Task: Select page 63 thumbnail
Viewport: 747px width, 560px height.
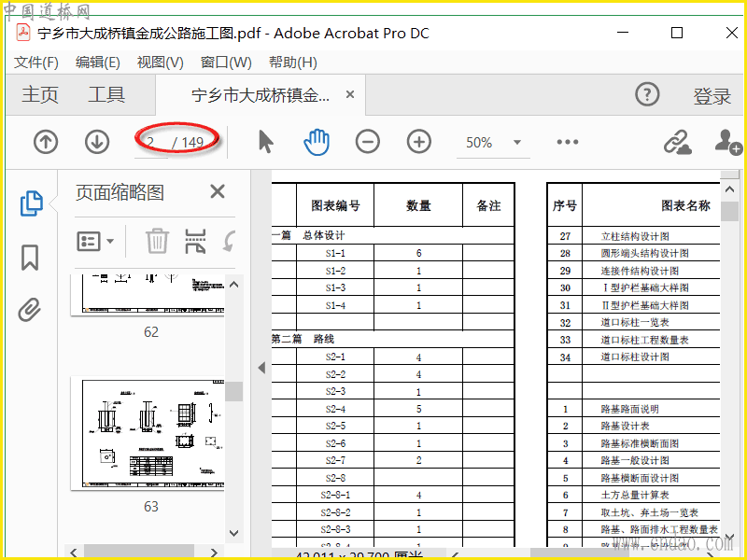Action: 148,432
